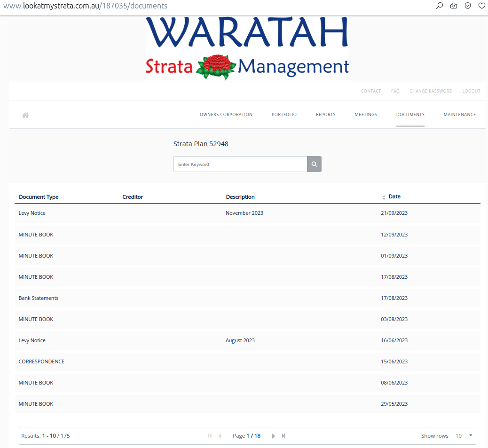Open the Maintenance menu

pos(459,115)
